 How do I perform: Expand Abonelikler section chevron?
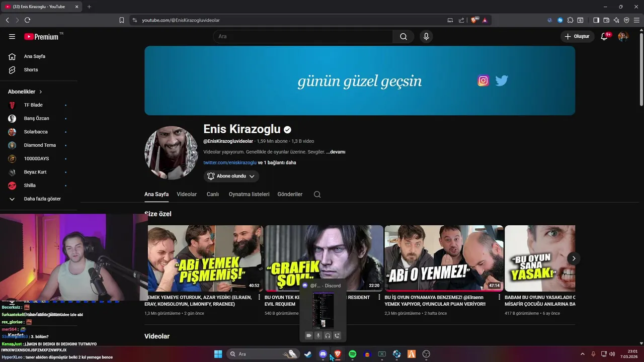41,92
